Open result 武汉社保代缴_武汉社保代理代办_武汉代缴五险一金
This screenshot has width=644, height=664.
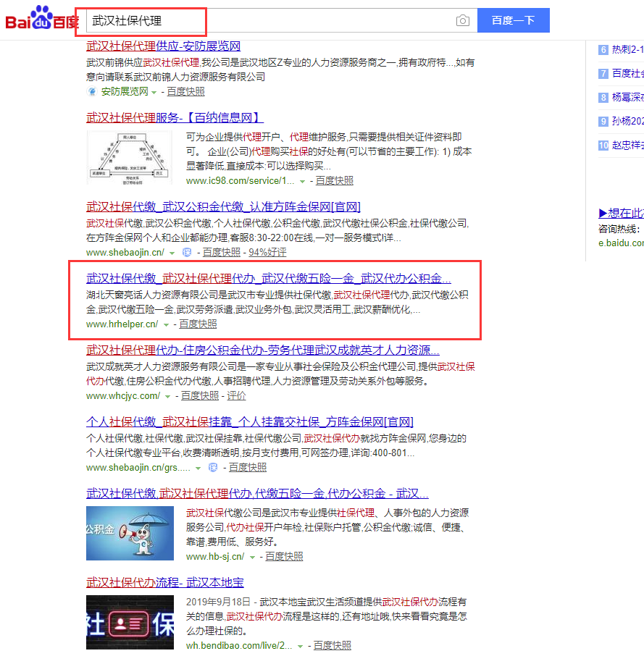(269, 278)
